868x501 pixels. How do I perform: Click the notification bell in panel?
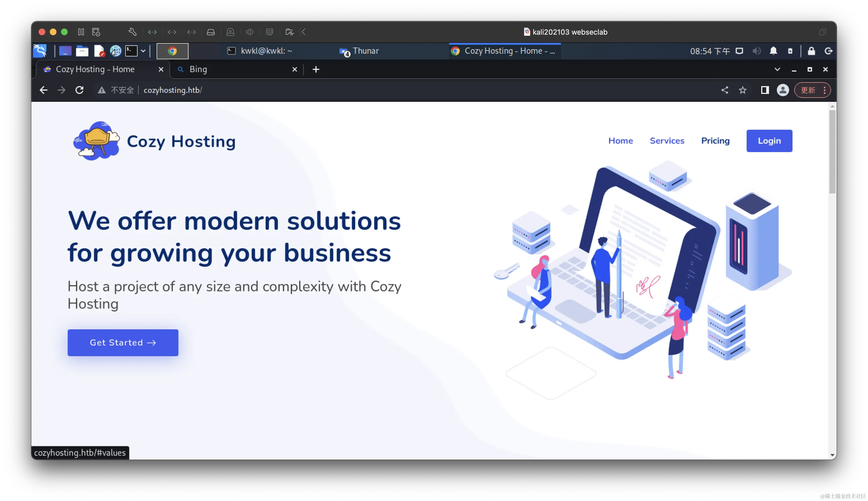[773, 51]
